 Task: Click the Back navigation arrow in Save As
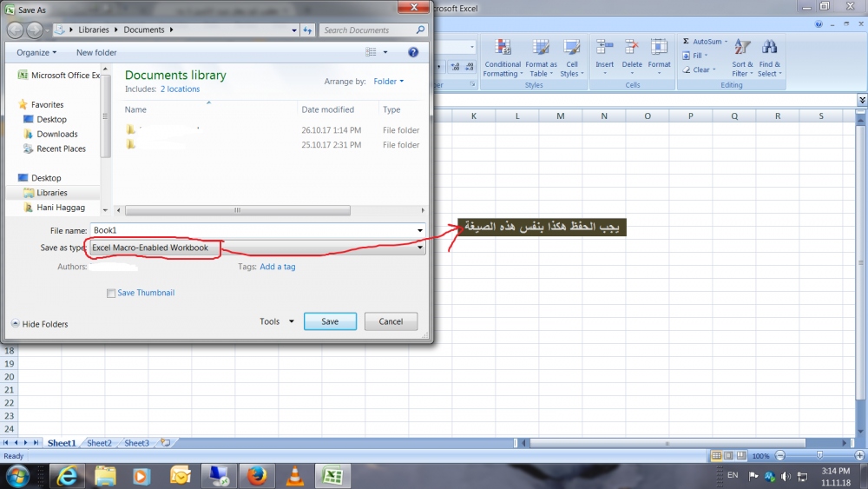coord(16,30)
